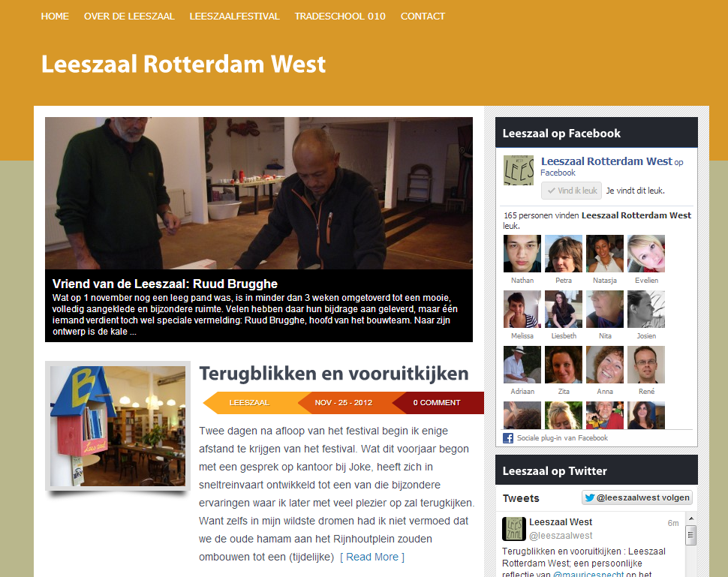
Task: Open TRADESCHOOL 010 menu item
Action: coord(340,17)
